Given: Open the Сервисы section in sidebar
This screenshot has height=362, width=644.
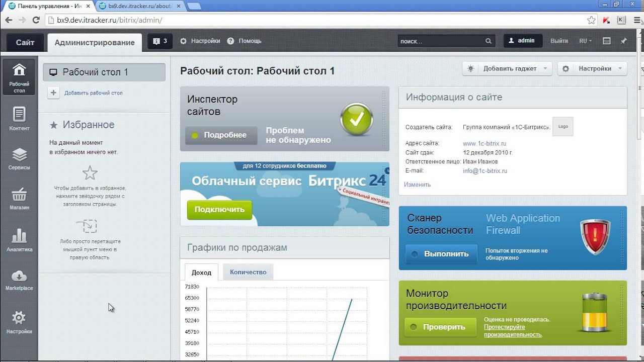Looking at the screenshot, I should (x=19, y=158).
